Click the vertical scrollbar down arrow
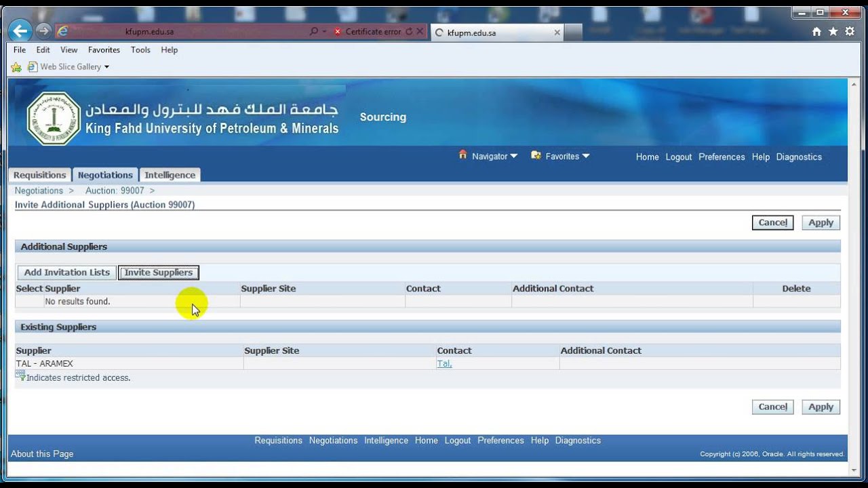This screenshot has width=868, height=488. [853, 470]
